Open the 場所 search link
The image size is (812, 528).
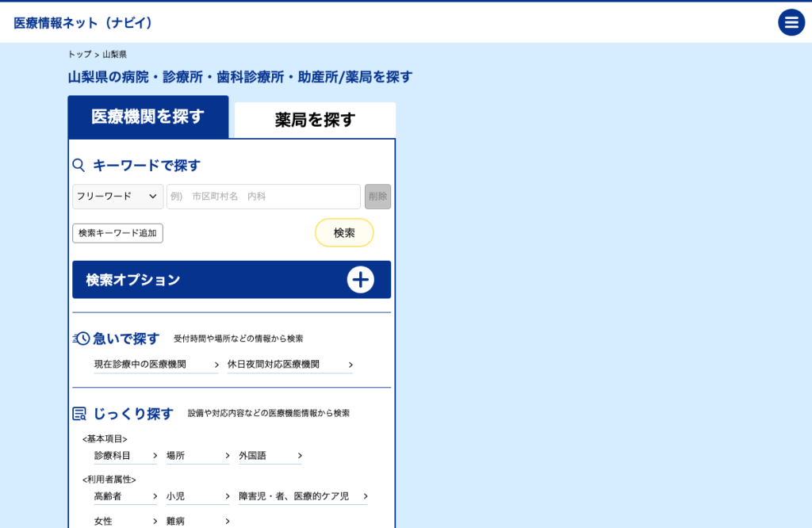(197, 456)
